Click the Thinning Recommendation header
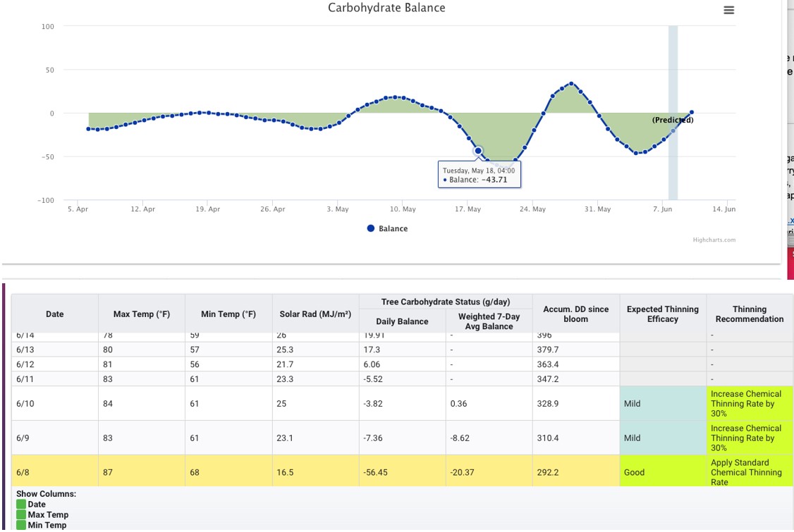The height and width of the screenshot is (532, 794). tap(749, 314)
